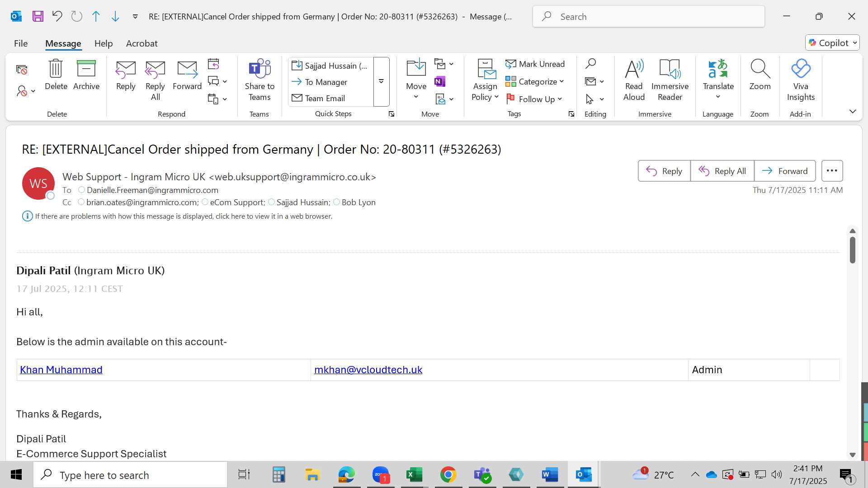The width and height of the screenshot is (868, 488).
Task: Send to OneNote
Action: (x=440, y=81)
